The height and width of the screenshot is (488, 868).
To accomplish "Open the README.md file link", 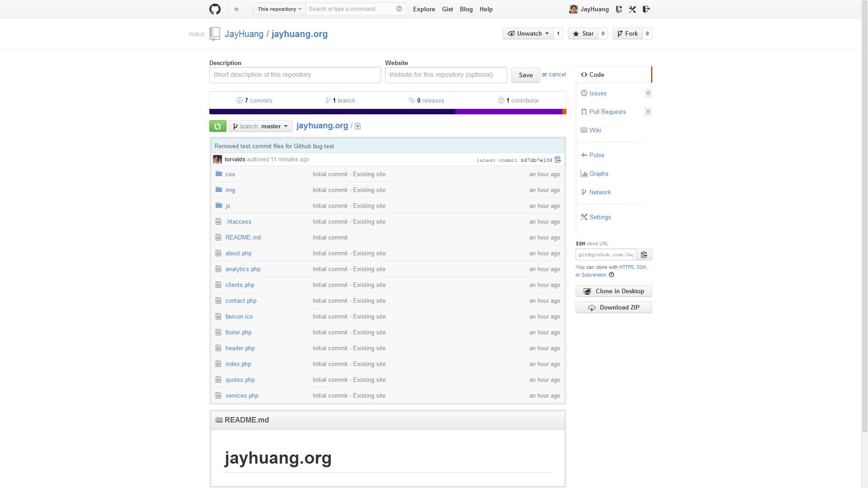I will click(243, 237).
